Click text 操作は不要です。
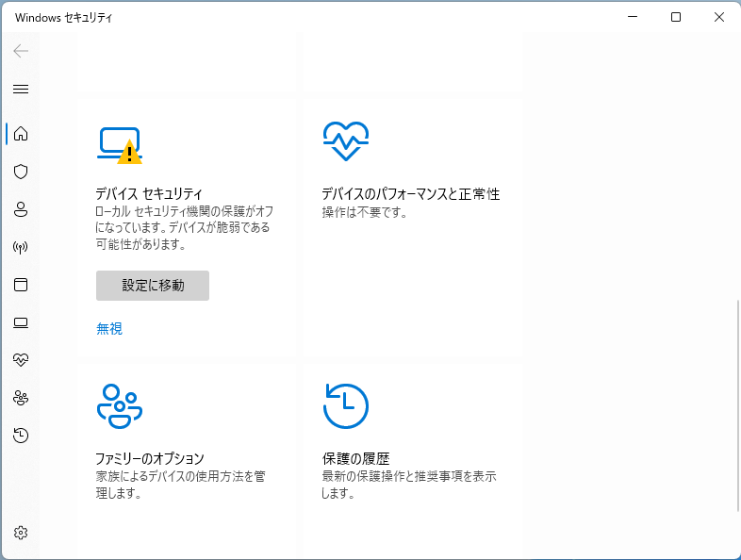This screenshot has height=560, width=741. [365, 212]
